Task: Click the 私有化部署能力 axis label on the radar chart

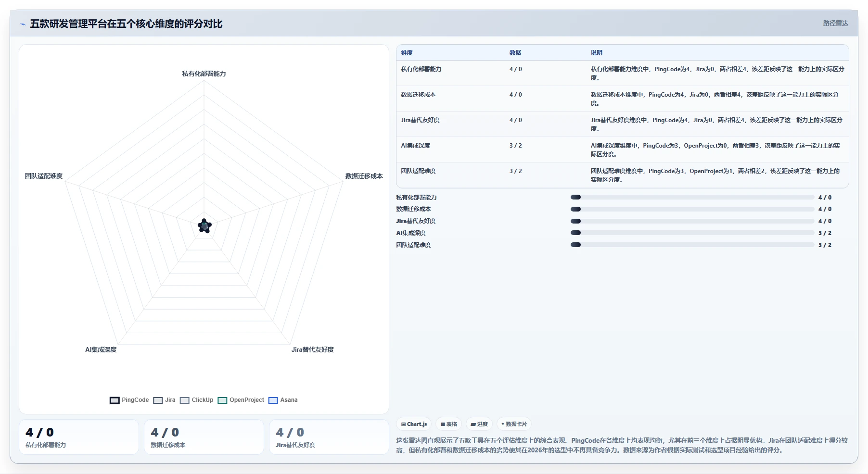Action: [204, 74]
